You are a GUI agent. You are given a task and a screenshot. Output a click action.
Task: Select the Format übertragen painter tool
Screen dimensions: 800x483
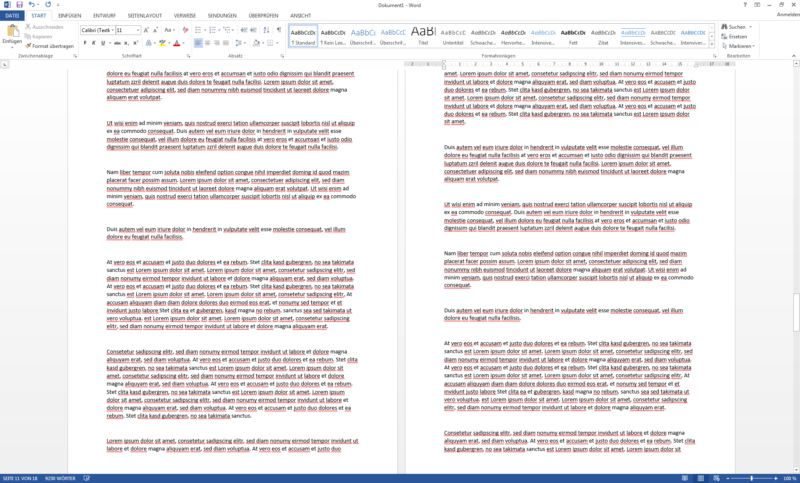(50, 46)
